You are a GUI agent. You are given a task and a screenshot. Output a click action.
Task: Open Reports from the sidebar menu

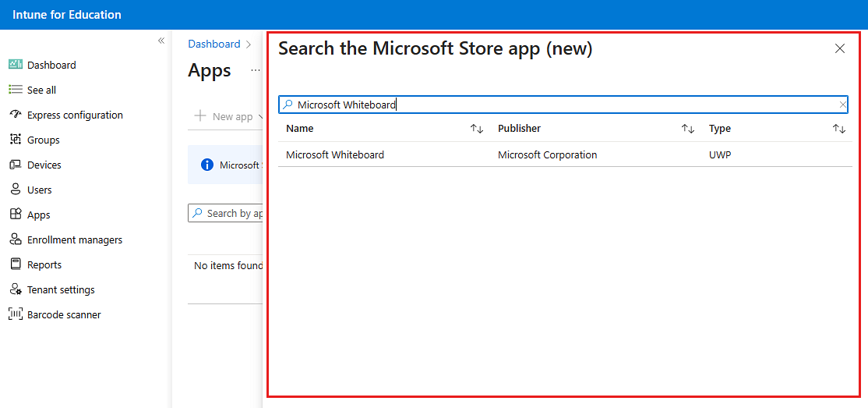point(44,264)
